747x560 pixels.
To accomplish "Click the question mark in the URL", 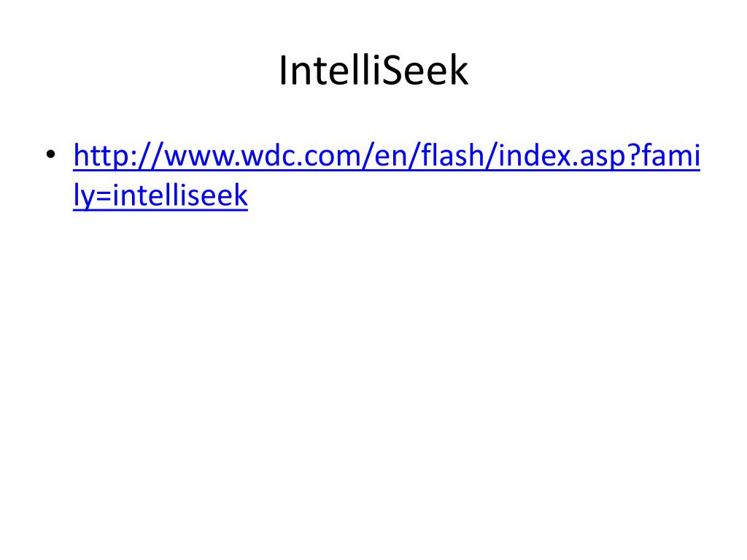I will [635, 155].
